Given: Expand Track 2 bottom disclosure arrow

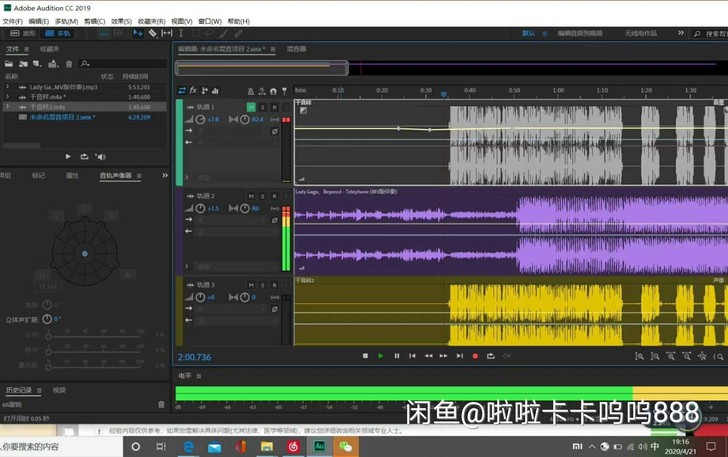Looking at the screenshot, I should point(187,266).
